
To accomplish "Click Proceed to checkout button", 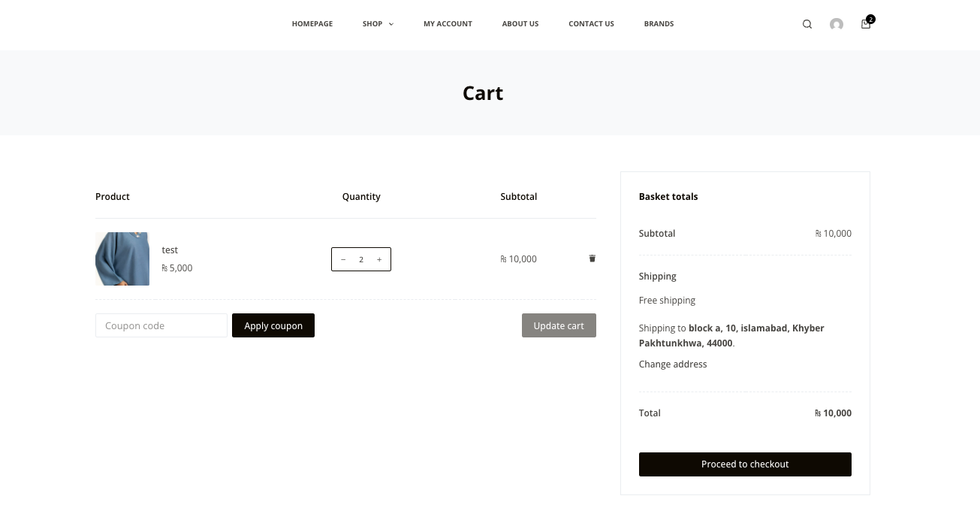I will 744,464.
